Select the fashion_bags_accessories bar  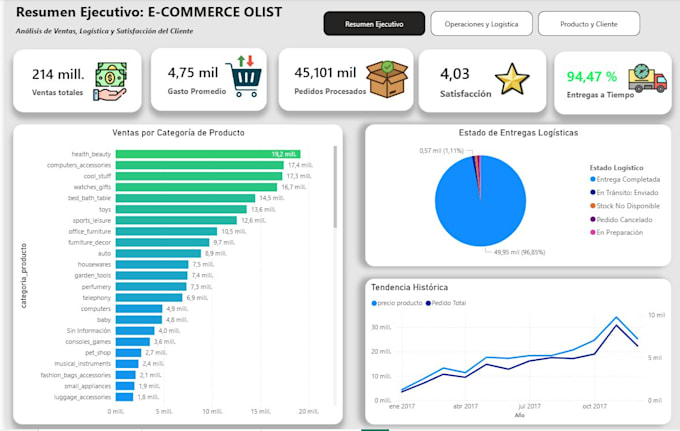click(125, 375)
